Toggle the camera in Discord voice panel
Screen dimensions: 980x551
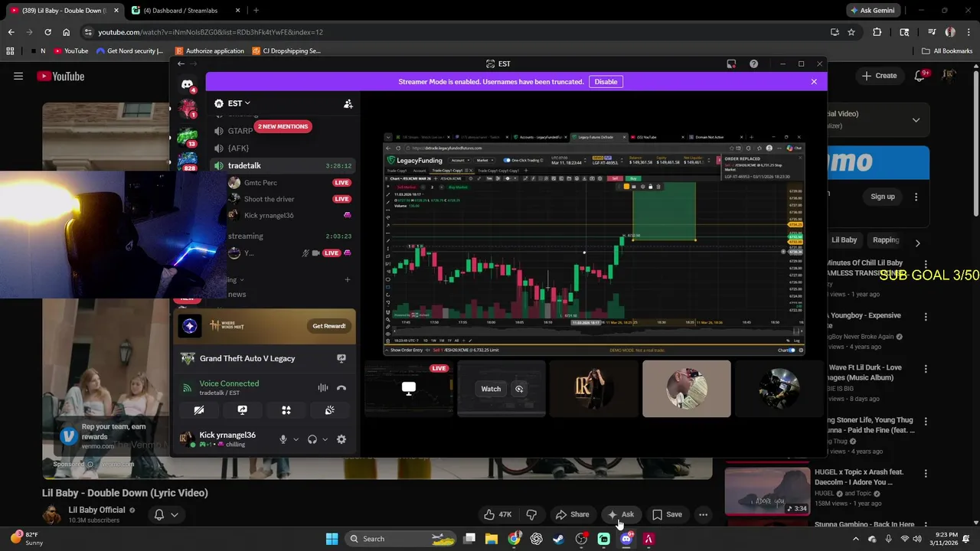tap(199, 410)
